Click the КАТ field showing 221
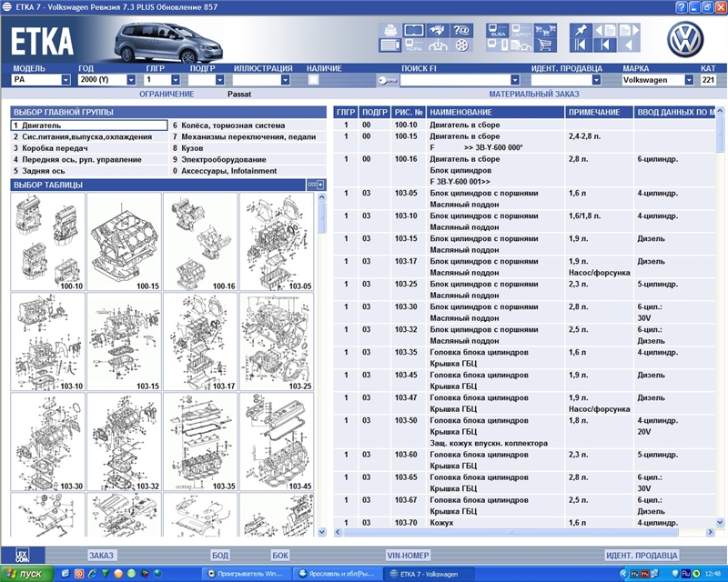The width and height of the screenshot is (728, 582). [708, 80]
